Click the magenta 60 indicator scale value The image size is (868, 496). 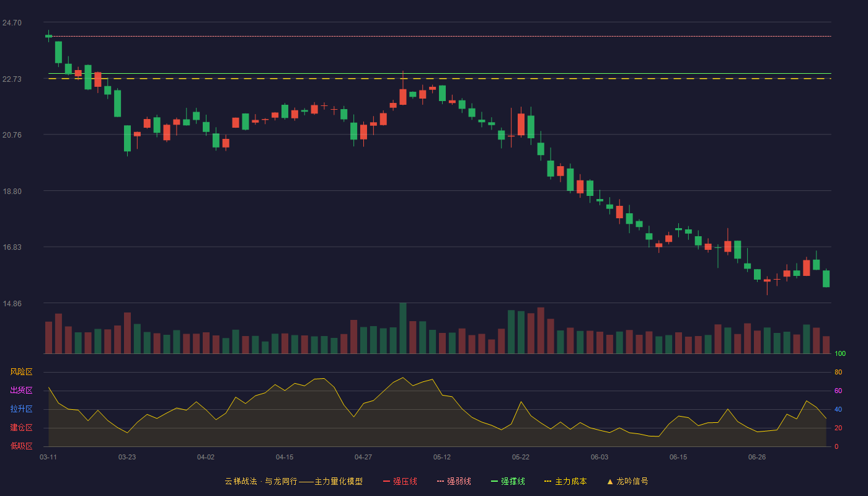(x=838, y=391)
